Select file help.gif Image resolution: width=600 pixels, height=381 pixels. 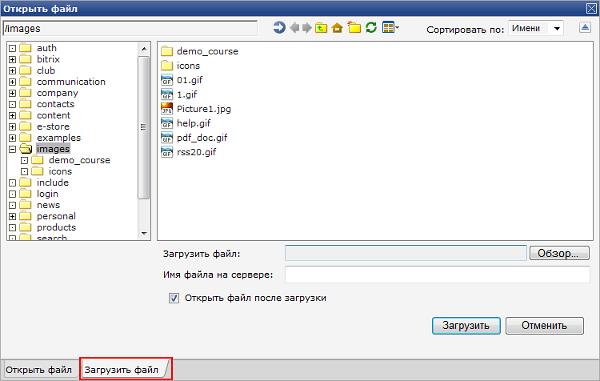pyautogui.click(x=186, y=123)
